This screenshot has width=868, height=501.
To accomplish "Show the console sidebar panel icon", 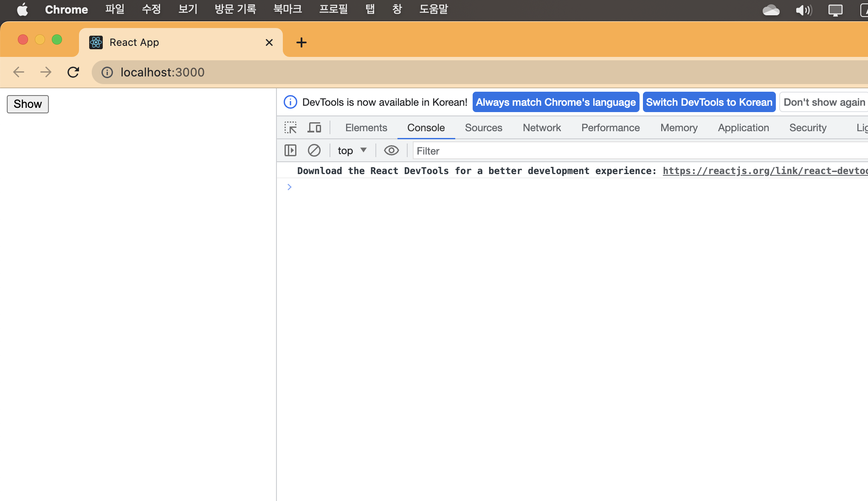I will pos(290,150).
